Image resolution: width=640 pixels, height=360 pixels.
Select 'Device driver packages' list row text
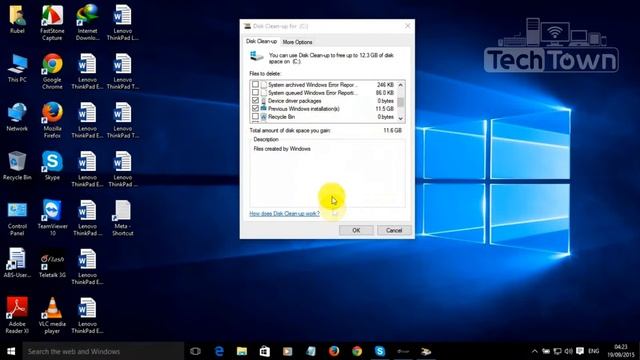(x=295, y=100)
